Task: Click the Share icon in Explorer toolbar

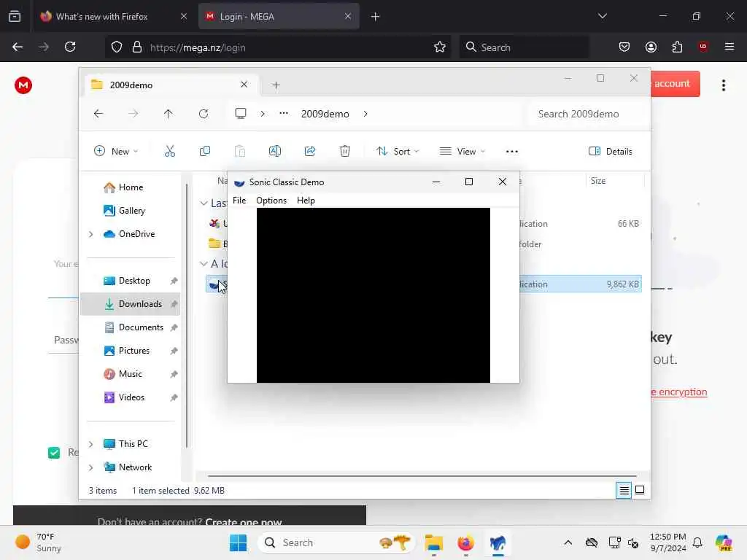Action: (310, 152)
